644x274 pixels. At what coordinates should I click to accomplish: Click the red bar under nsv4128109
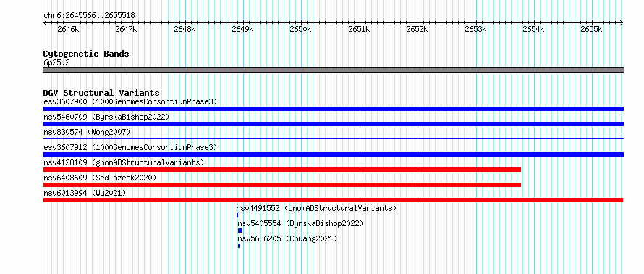pos(281,170)
